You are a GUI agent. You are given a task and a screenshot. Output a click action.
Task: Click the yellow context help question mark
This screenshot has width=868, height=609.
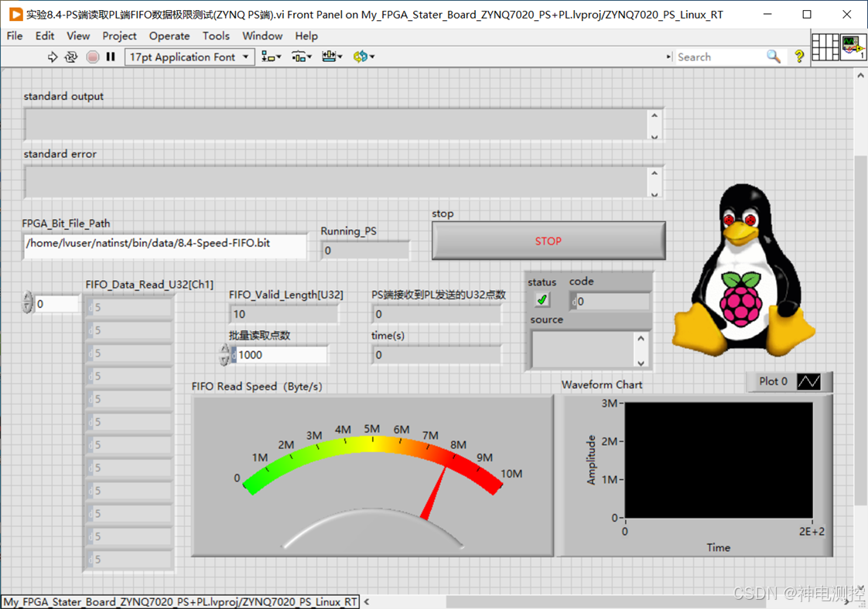click(799, 56)
